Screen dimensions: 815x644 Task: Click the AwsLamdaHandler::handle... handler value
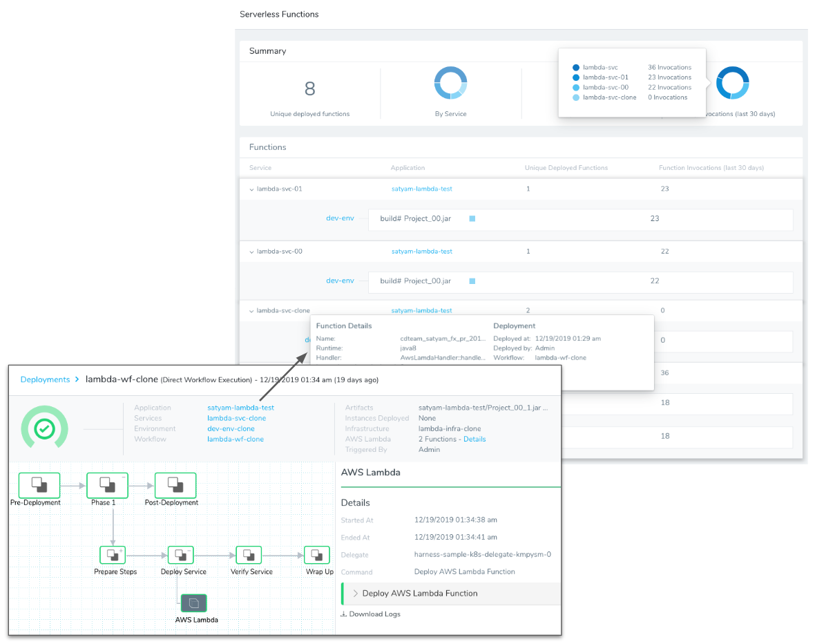(443, 357)
